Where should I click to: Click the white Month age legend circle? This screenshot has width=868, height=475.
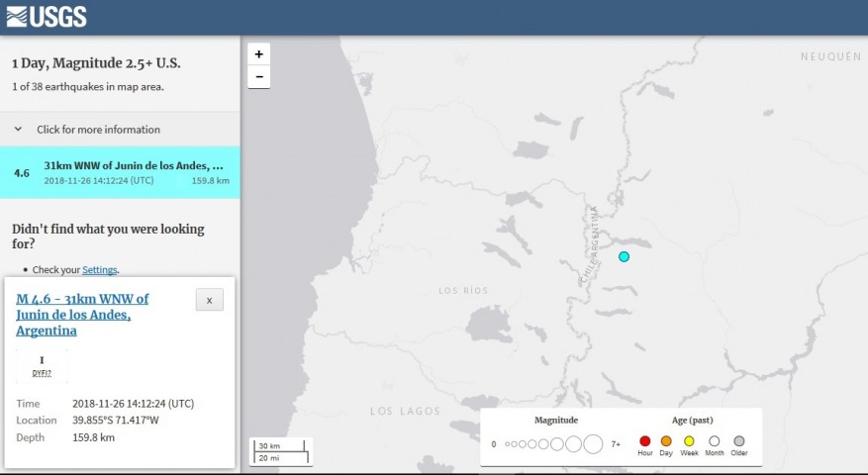pyautogui.click(x=714, y=441)
